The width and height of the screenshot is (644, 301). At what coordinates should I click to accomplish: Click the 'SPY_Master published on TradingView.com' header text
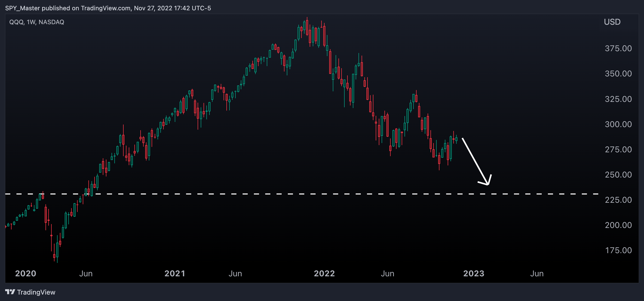[x=68, y=8]
